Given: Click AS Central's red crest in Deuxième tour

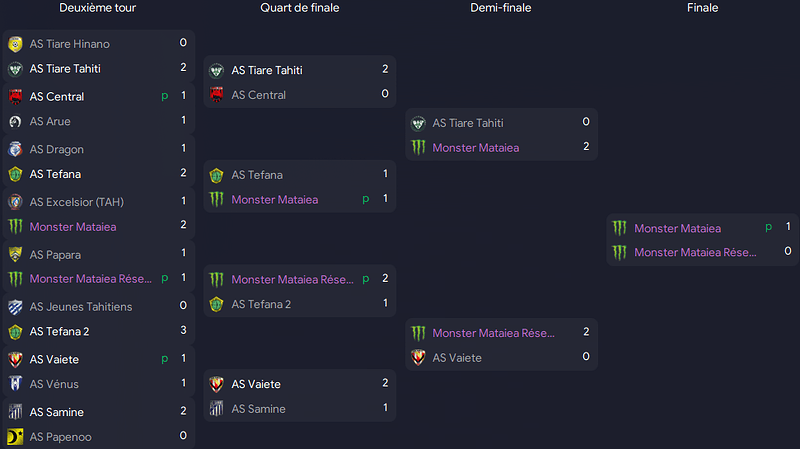Looking at the screenshot, I should (x=15, y=96).
